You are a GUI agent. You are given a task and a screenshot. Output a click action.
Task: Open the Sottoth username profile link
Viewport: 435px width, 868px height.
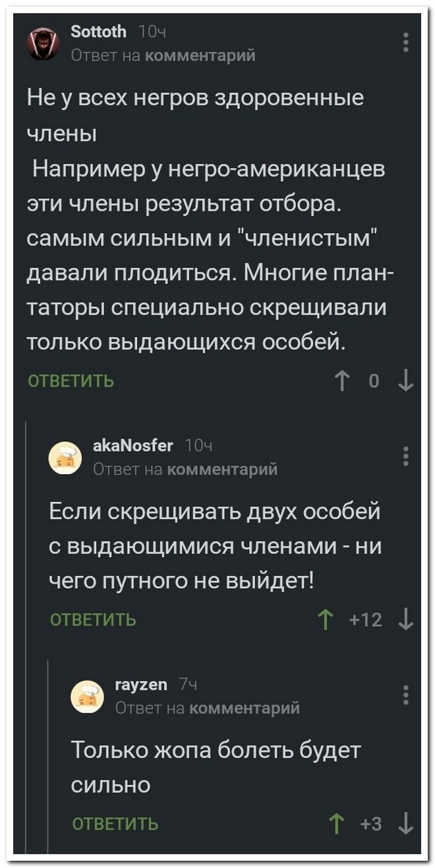[98, 32]
